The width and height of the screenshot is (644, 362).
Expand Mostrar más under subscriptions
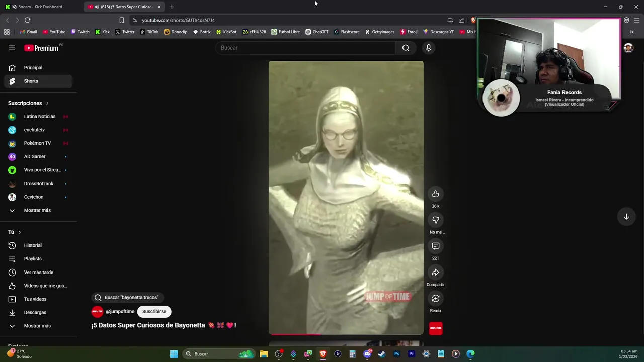coord(38,210)
